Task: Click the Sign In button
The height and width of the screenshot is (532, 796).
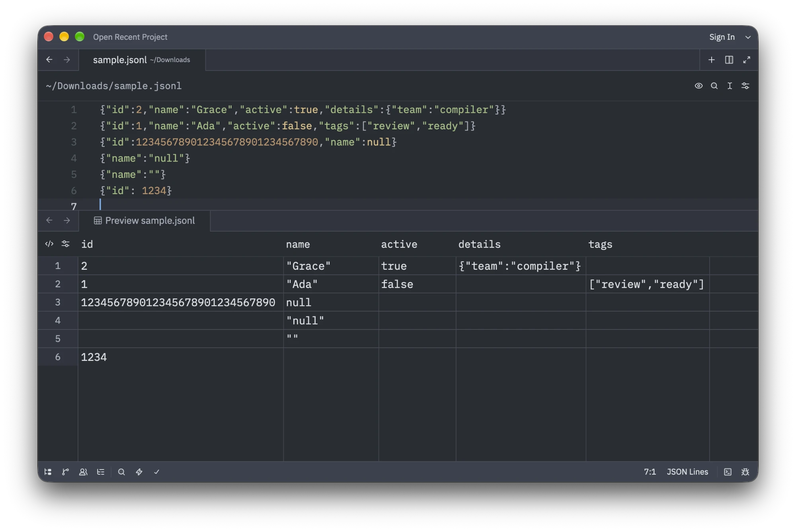Action: pos(722,37)
